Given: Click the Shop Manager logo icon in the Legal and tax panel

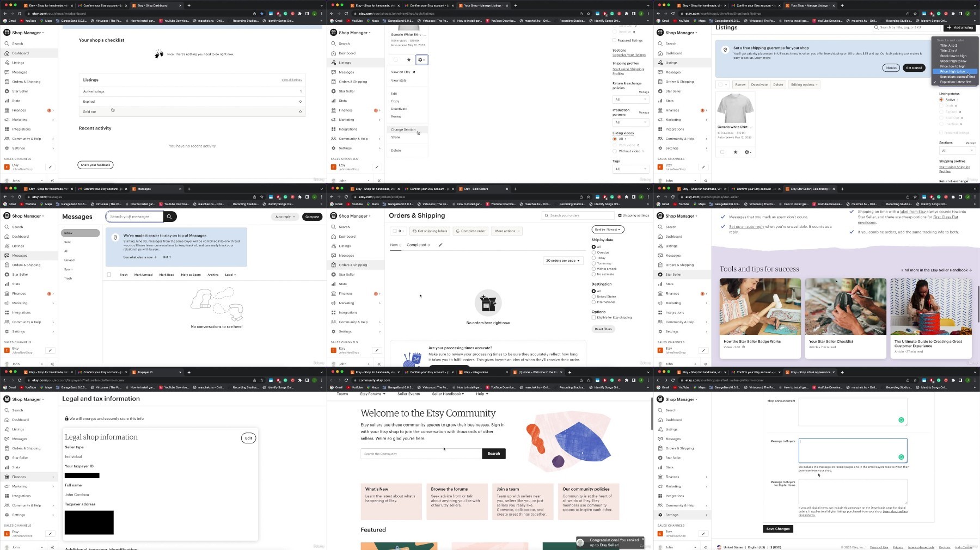Looking at the screenshot, I should [x=7, y=399].
